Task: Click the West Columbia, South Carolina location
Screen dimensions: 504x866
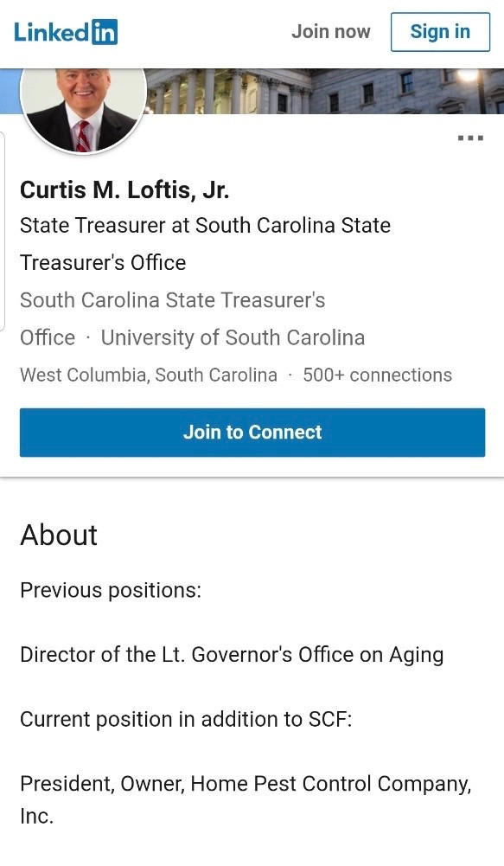Action: pos(149,375)
